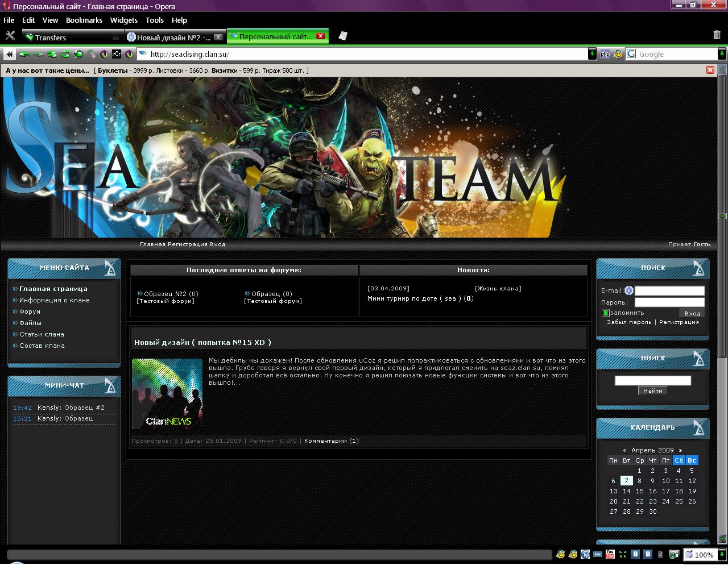Click the Google icon in the search field

(x=631, y=54)
